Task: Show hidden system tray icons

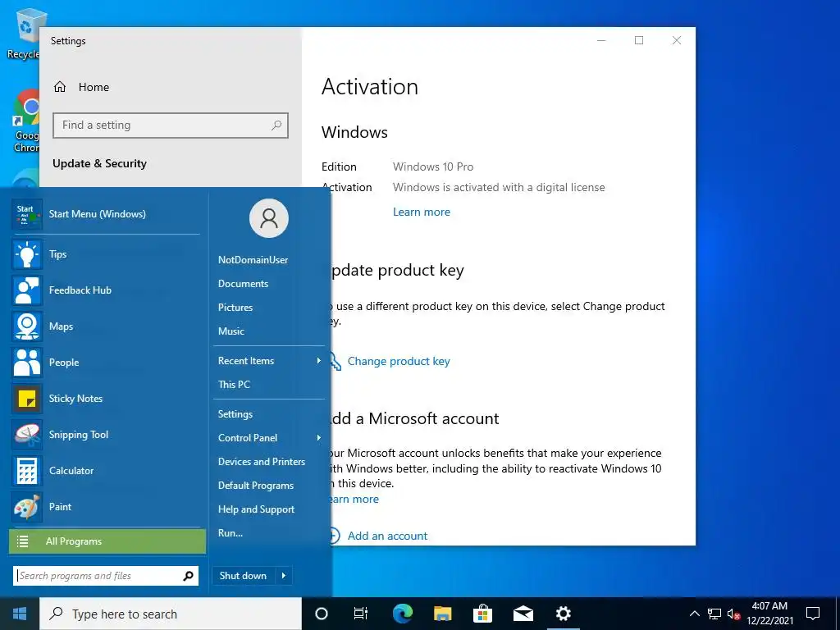Action: point(694,614)
